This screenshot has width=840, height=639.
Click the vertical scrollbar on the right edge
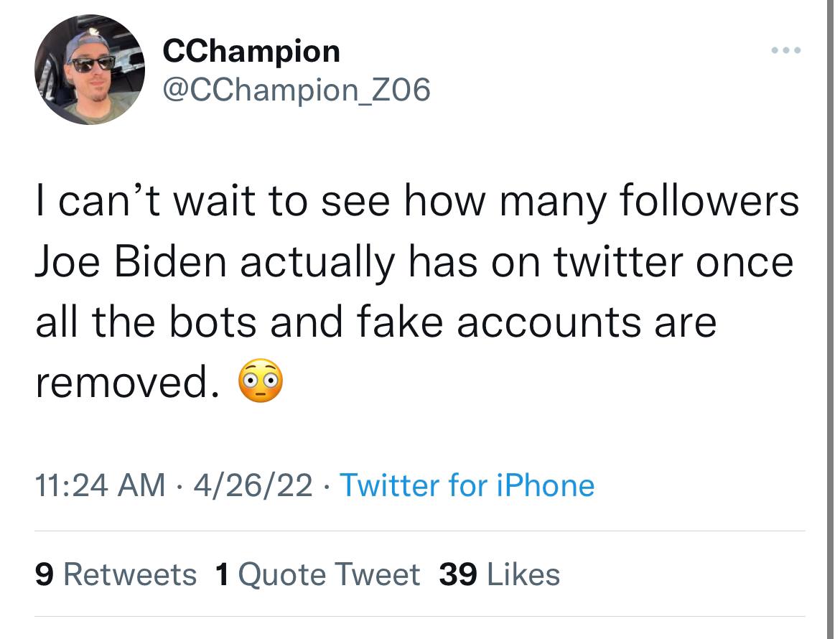(831, 319)
